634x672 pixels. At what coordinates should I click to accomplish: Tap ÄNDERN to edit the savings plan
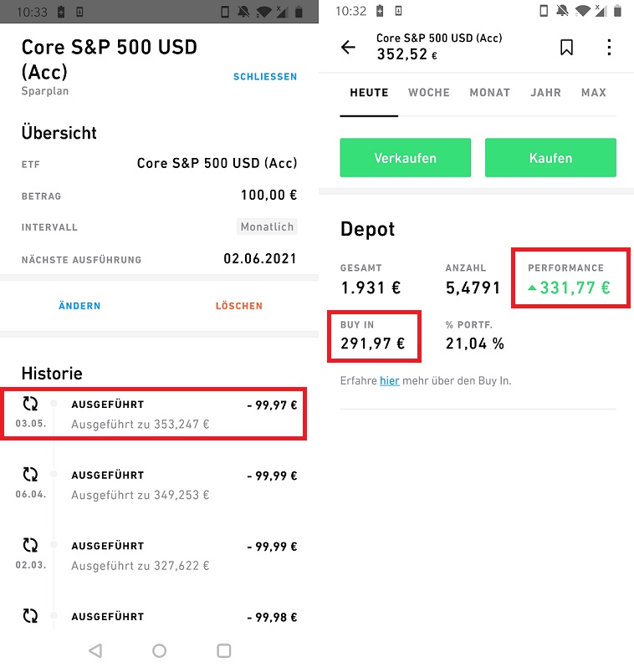[x=79, y=306]
